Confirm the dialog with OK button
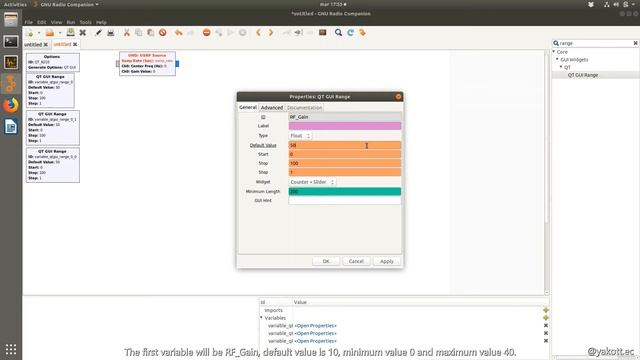 [x=326, y=261]
